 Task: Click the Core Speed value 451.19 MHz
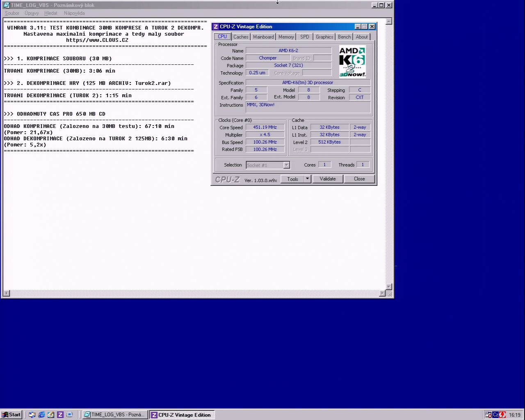pyautogui.click(x=265, y=127)
